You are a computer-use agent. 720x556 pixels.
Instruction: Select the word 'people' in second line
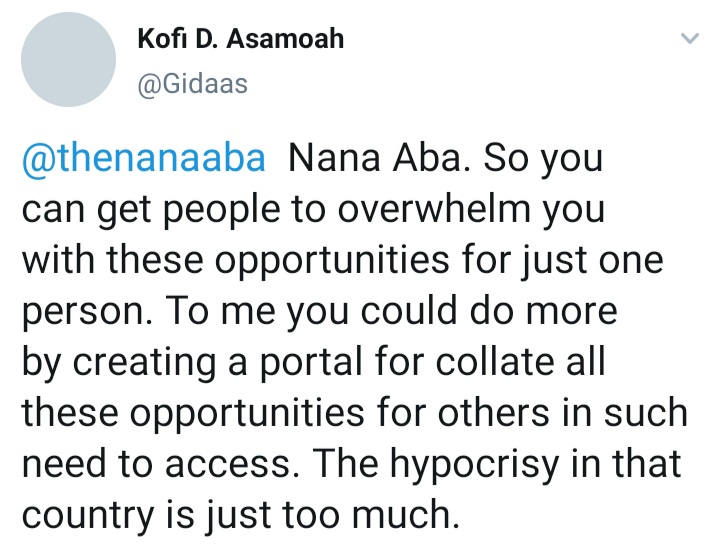click(222, 210)
